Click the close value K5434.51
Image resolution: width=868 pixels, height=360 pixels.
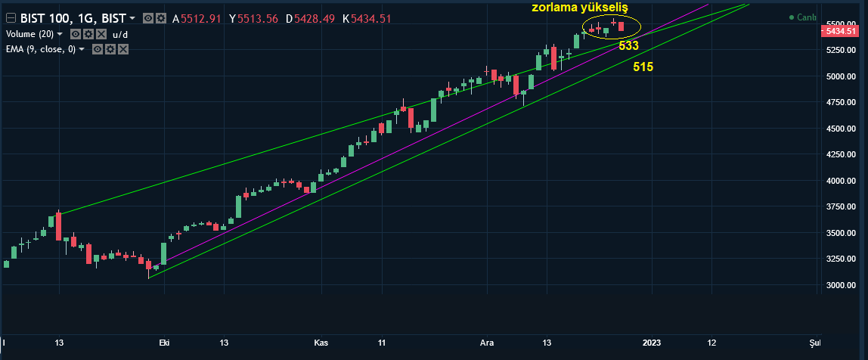[367, 19]
